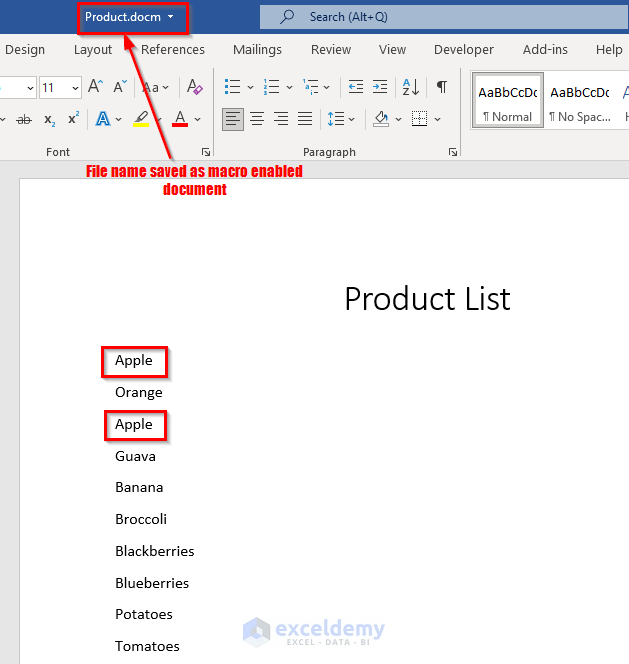Open Numbering library dropdown arrow
Screen dimensions: 629x664
click(289, 88)
